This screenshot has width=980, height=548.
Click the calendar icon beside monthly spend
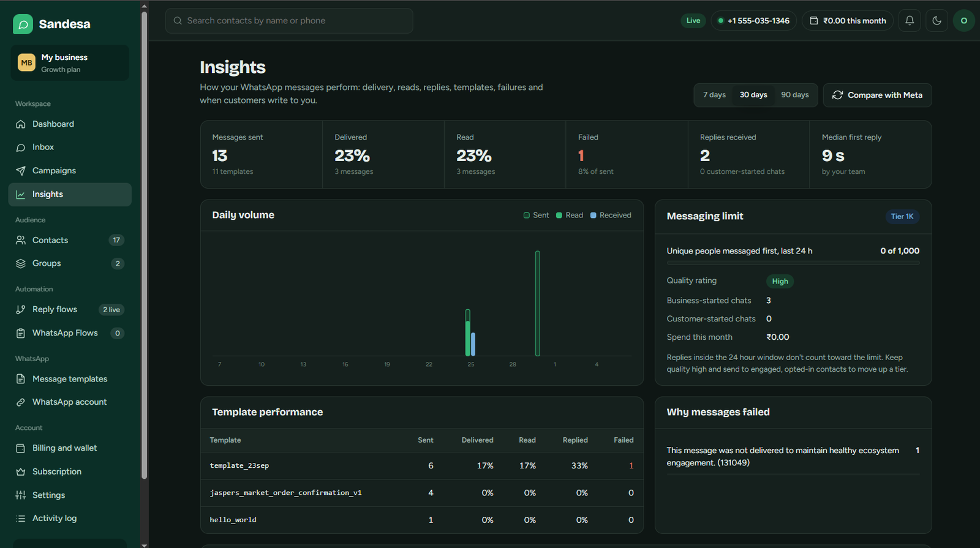(x=814, y=21)
